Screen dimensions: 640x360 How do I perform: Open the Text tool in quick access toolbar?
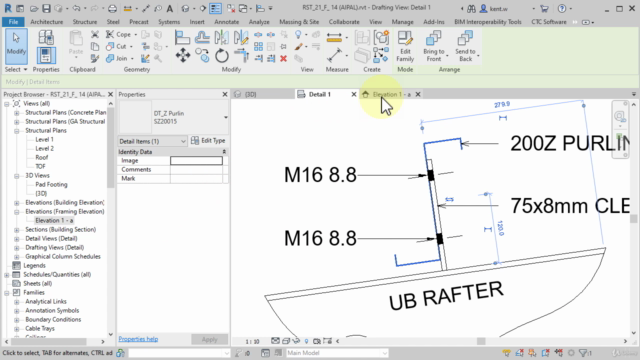click(170, 8)
